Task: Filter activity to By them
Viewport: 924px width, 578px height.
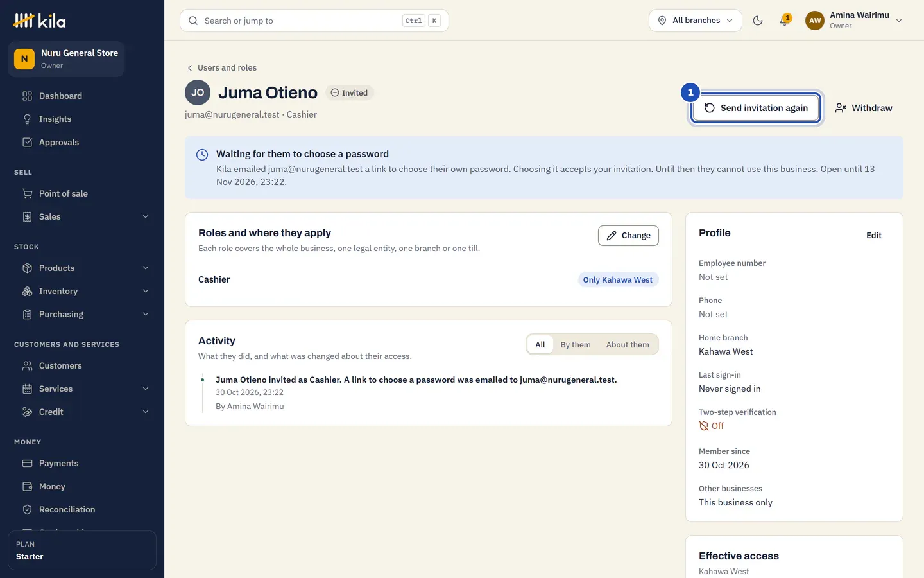Action: coord(576,345)
